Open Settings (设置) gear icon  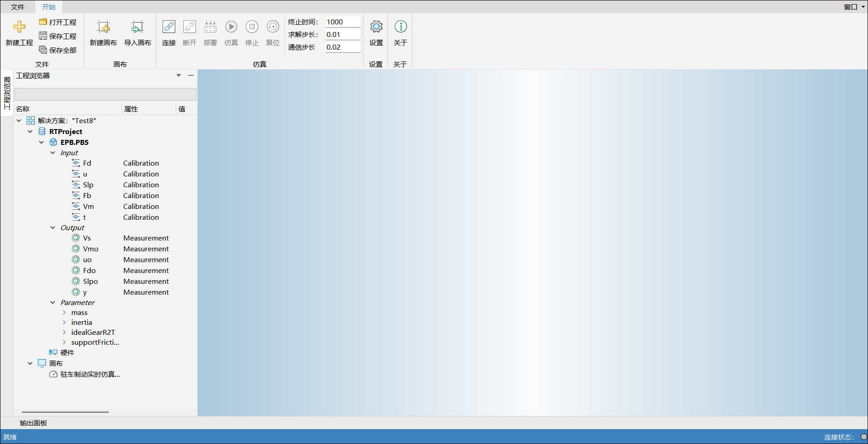point(376,27)
